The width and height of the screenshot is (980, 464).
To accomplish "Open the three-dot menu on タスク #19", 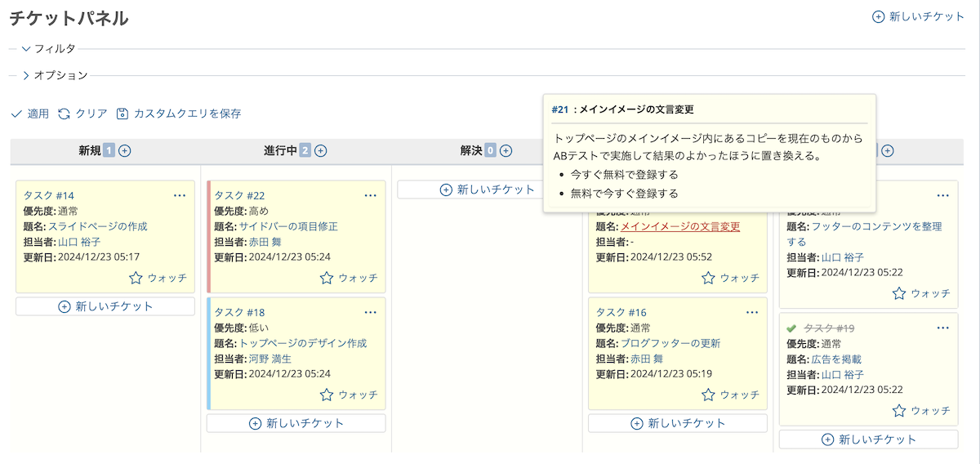I will 943,328.
